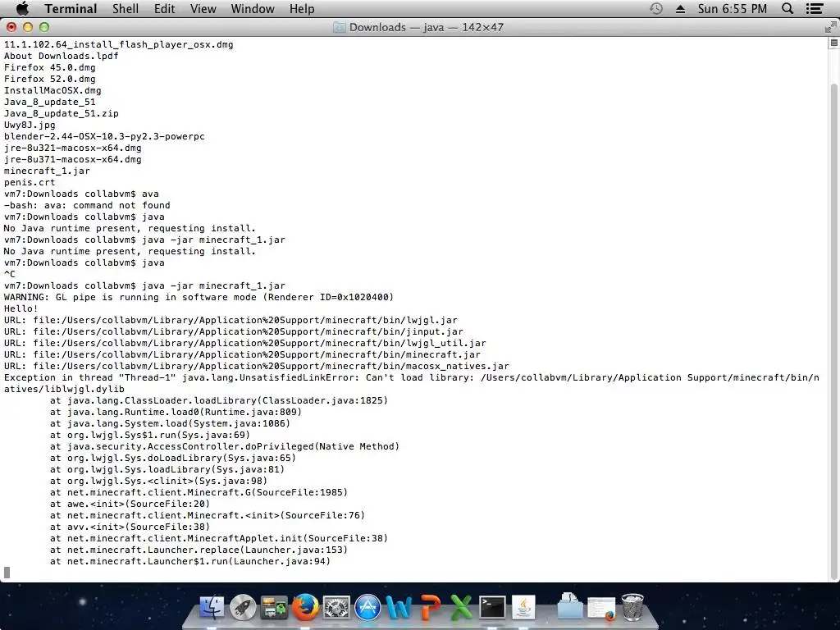Click URL line ending in 'lwjgl_util.jar'
Image resolution: width=840 pixels, height=630 pixels.
coord(245,344)
